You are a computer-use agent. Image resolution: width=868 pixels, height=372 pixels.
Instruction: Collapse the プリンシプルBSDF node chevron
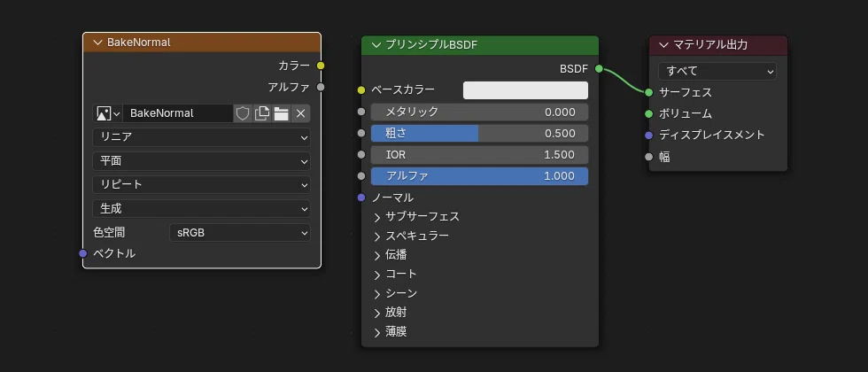[376, 45]
